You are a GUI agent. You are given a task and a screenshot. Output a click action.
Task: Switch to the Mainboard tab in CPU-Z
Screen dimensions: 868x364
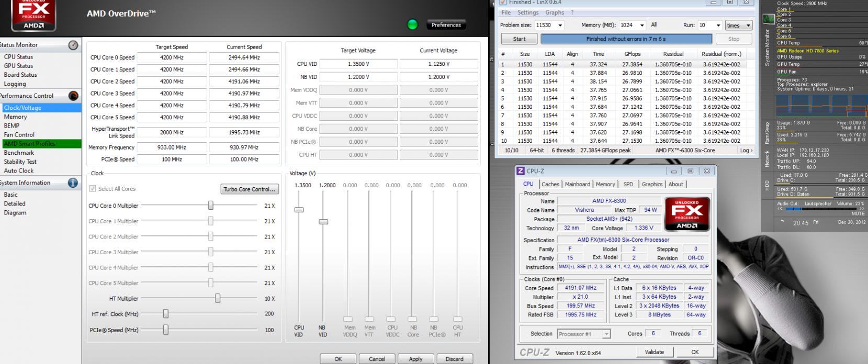click(x=578, y=184)
